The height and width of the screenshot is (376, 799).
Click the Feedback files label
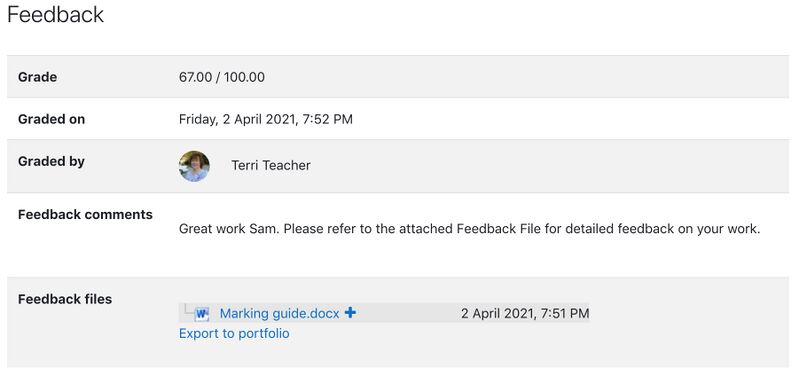click(65, 299)
